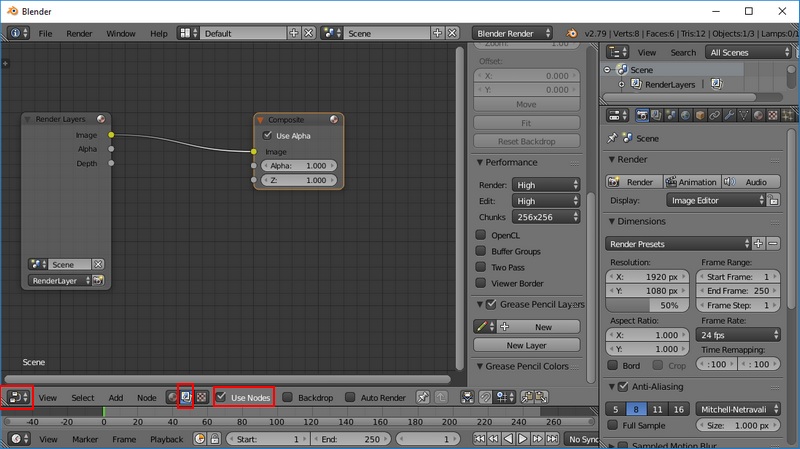Toggle Use Alpha in Composite node
The image size is (800, 449).
tap(267, 135)
